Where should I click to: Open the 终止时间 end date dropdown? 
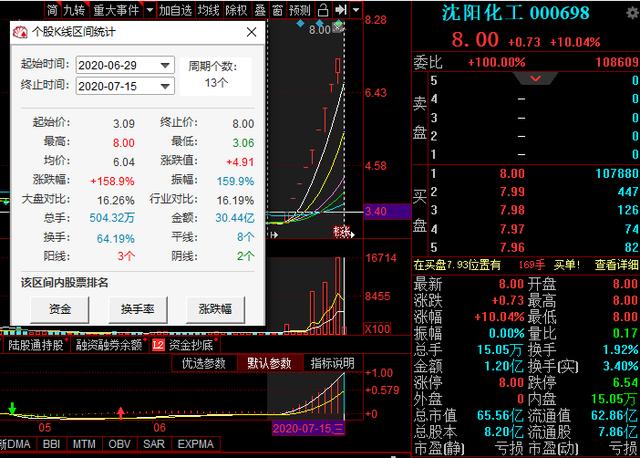click(165, 86)
